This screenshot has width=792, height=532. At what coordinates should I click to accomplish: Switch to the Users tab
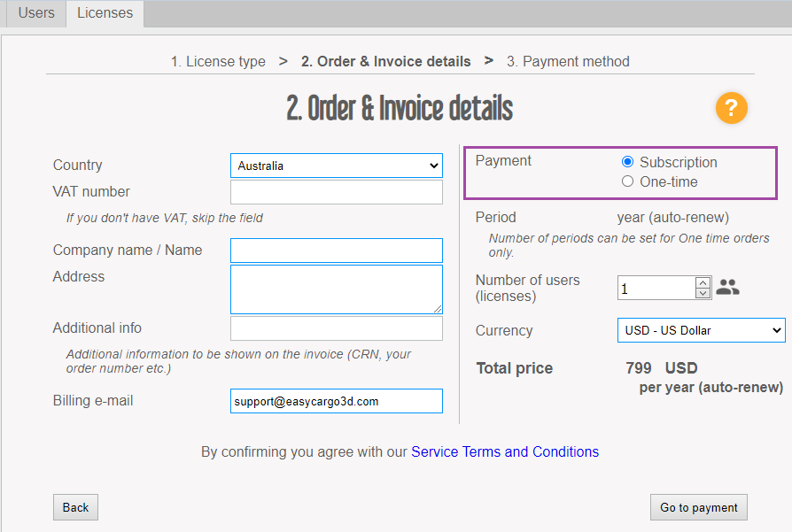(x=35, y=12)
